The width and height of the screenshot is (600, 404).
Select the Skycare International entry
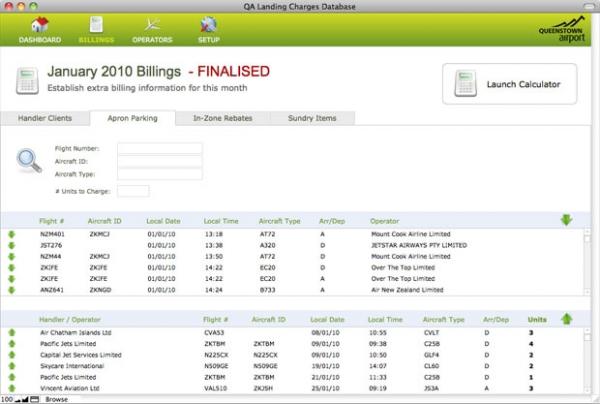[72, 366]
